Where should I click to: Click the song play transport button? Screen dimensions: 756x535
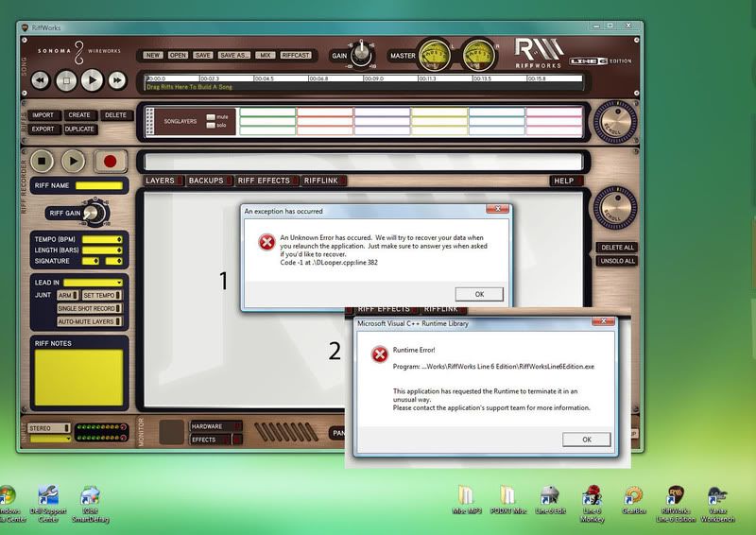(92, 80)
